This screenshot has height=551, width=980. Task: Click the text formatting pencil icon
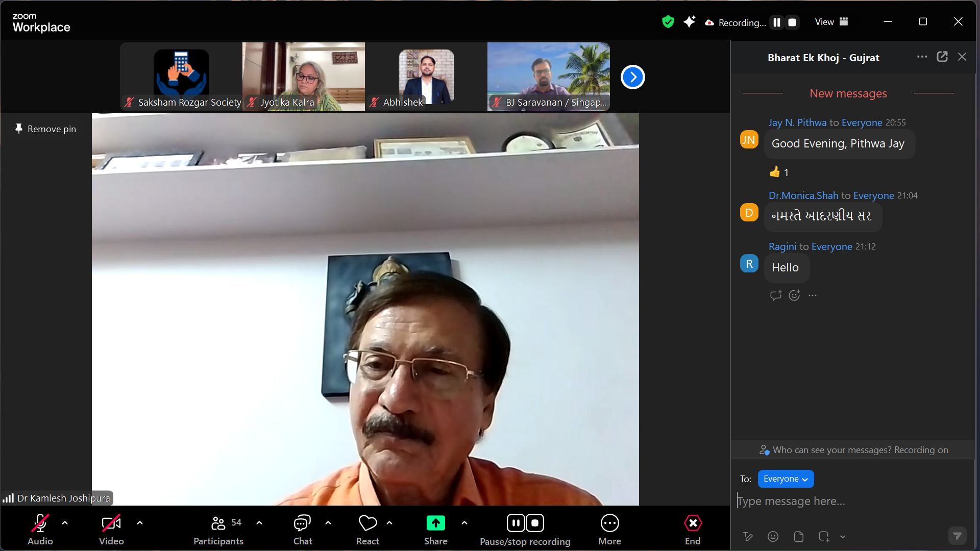(748, 536)
